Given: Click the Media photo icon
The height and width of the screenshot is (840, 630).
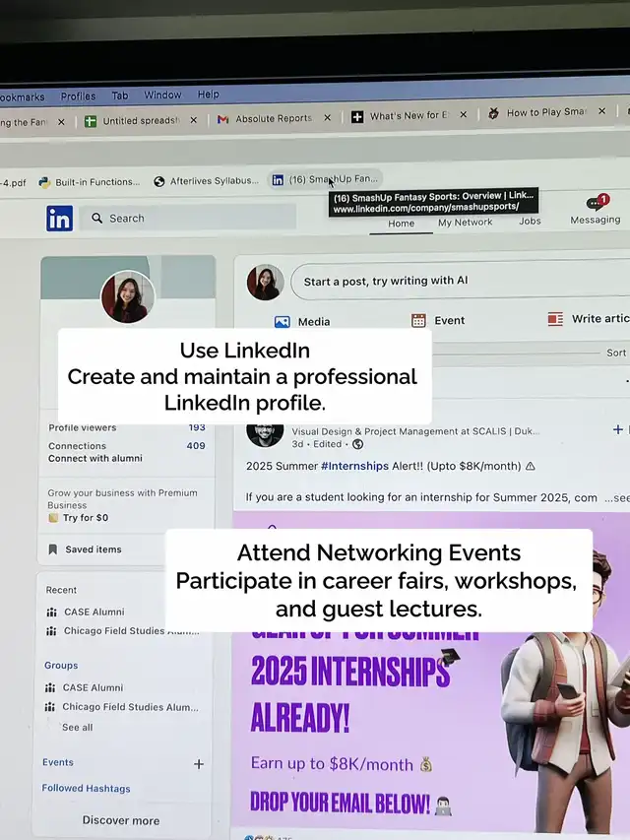Looking at the screenshot, I should [283, 321].
